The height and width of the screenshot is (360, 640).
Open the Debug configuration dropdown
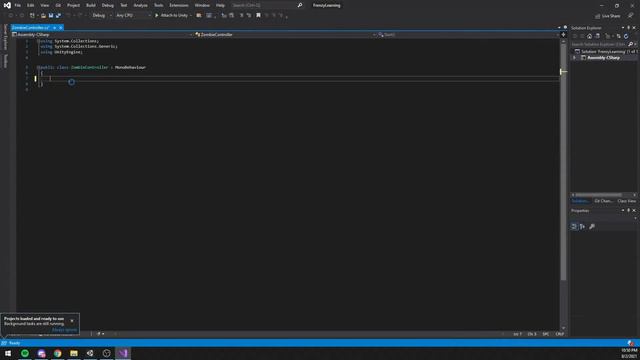102,16
